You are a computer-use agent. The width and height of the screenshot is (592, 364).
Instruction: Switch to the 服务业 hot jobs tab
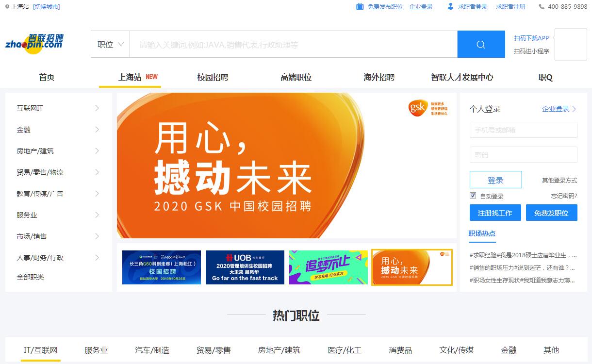click(x=96, y=350)
